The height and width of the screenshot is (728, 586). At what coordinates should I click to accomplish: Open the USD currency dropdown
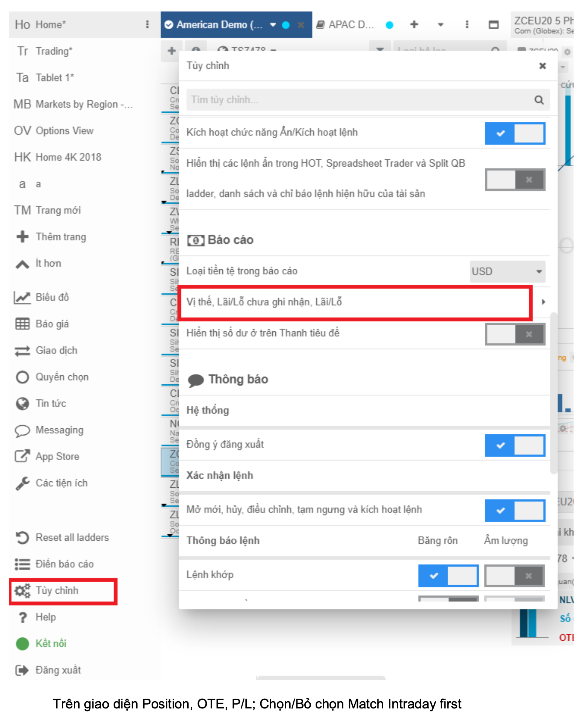pos(507,271)
